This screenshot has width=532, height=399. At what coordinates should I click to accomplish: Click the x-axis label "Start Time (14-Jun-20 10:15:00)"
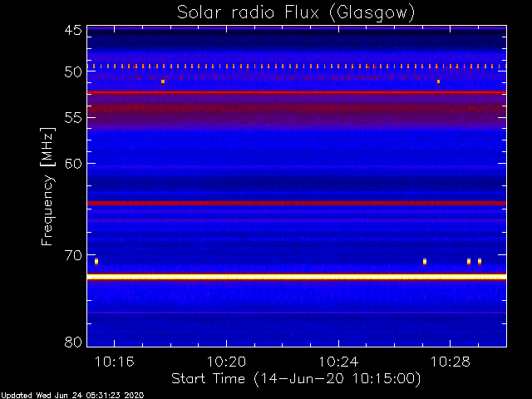coord(296,379)
